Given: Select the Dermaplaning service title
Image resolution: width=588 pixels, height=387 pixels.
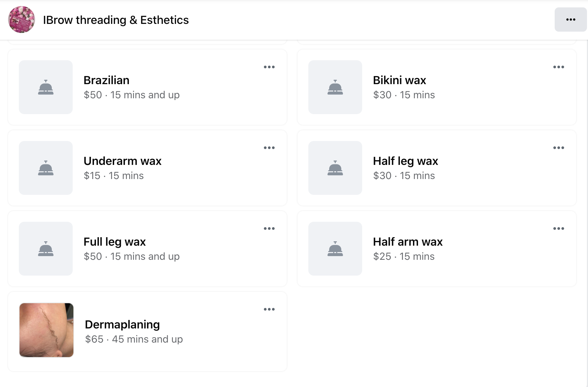Looking at the screenshot, I should click(122, 324).
